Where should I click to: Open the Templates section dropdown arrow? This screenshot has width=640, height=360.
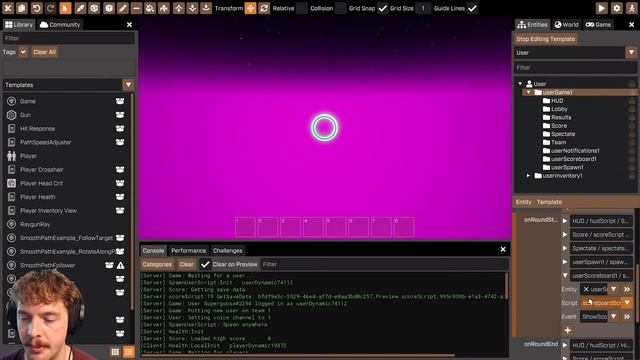(128, 85)
